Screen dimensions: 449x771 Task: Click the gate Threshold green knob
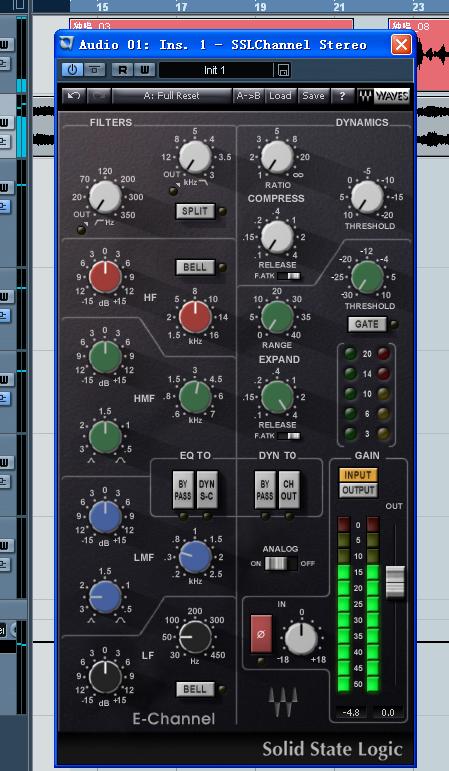pyautogui.click(x=367, y=277)
